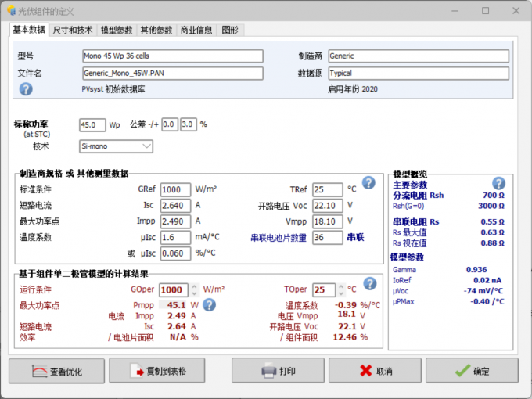The image size is (532, 399).
Task: Click help icon next to Pmpp result
Action: click(x=210, y=304)
